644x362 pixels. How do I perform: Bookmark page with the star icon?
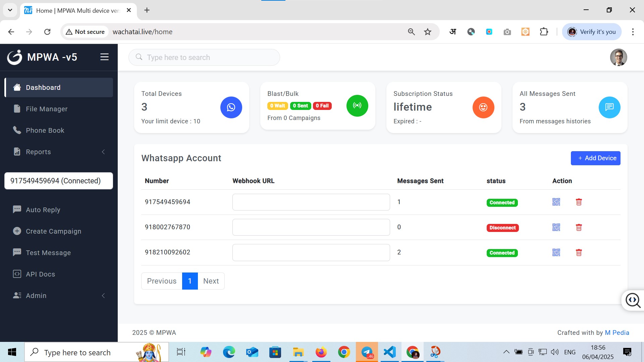click(x=427, y=32)
